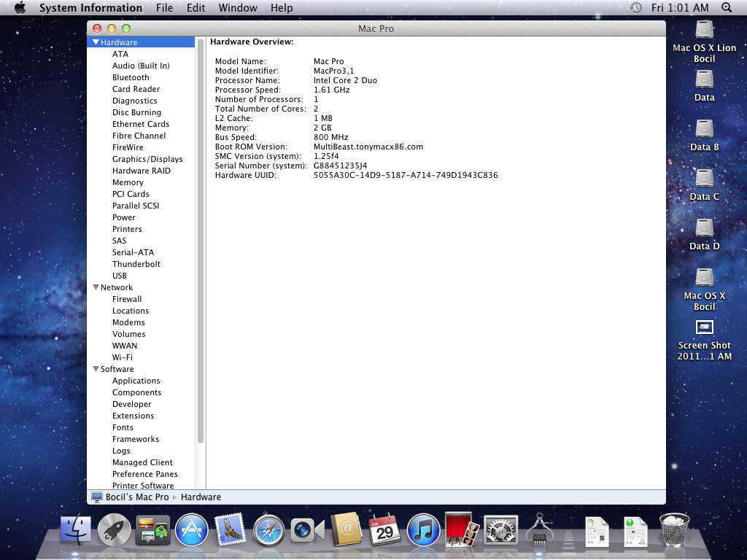The height and width of the screenshot is (560, 747).
Task: Open Downloads document stack with green arrow
Action: [x=635, y=531]
